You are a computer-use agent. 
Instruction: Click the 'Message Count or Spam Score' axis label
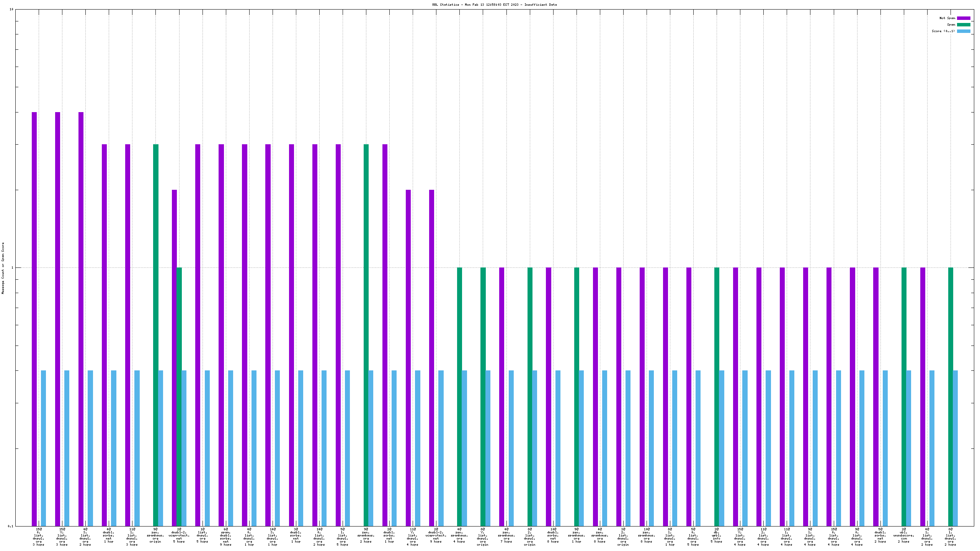3,268
